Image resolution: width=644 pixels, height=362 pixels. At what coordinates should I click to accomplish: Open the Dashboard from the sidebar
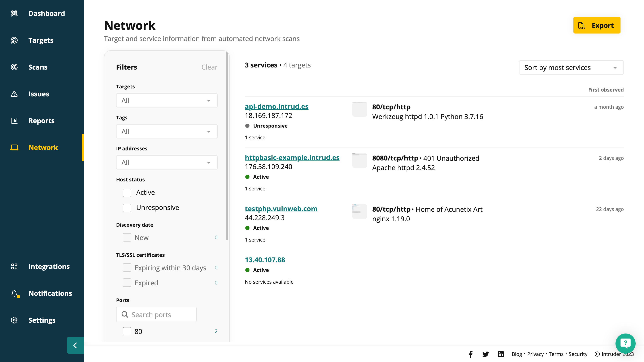coord(14,13)
